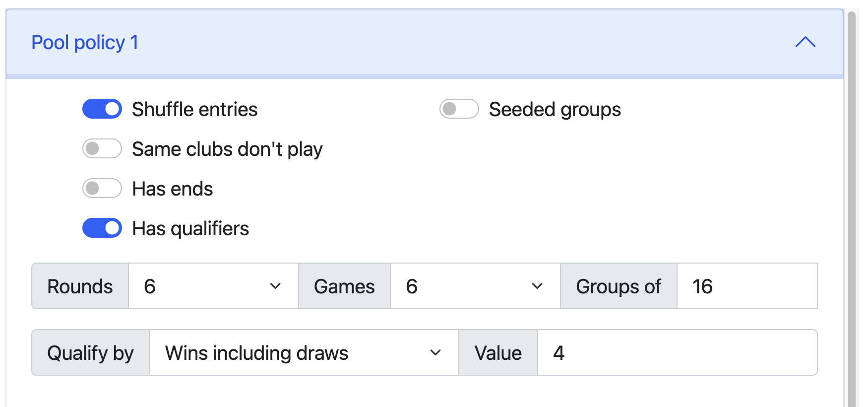
Task: Focus the Value input field
Action: pos(677,353)
